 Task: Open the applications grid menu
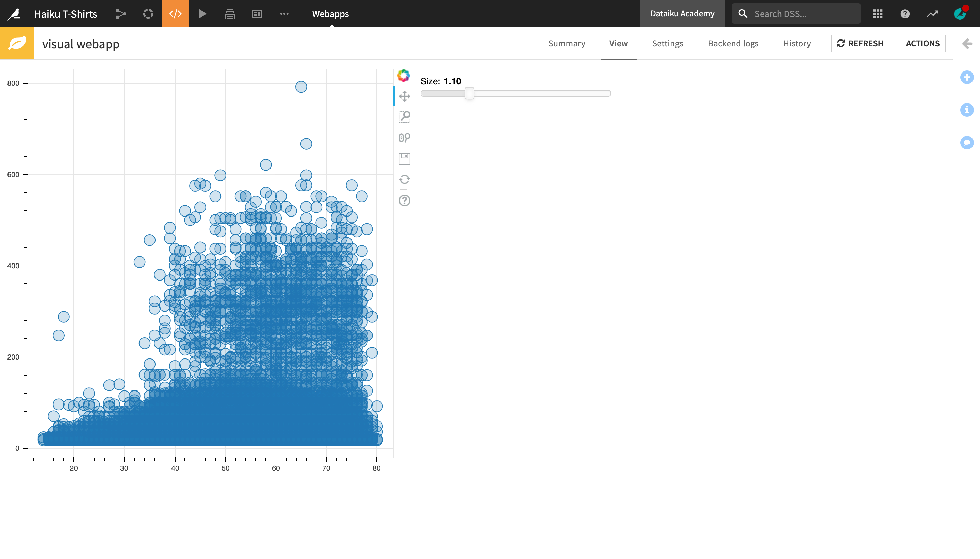pyautogui.click(x=878, y=14)
